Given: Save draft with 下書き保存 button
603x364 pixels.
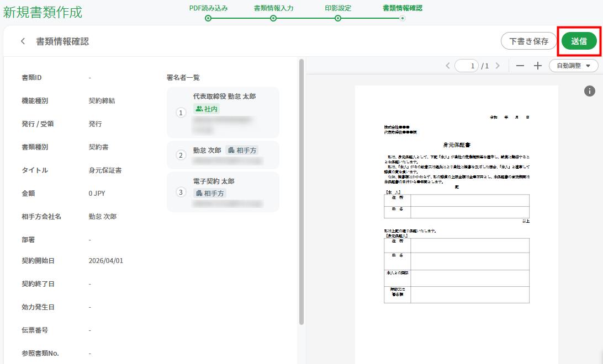Looking at the screenshot, I should tap(529, 41).
